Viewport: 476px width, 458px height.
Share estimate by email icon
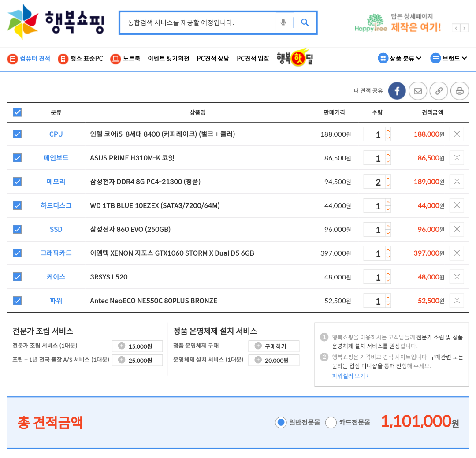click(418, 90)
